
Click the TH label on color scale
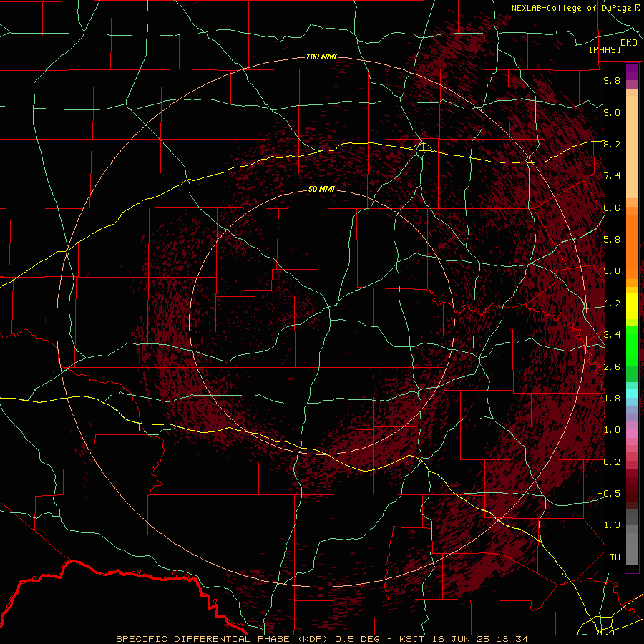(615, 557)
